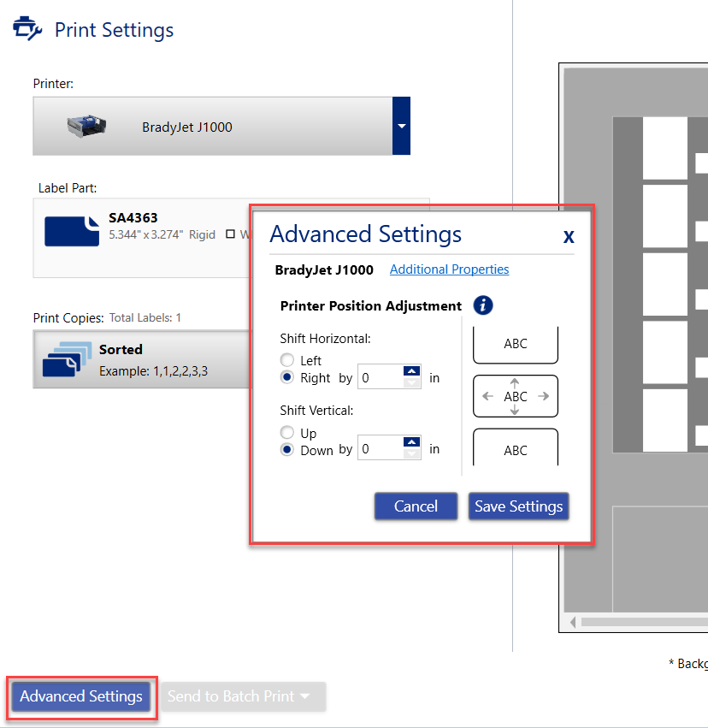Increase vertical shift value with up arrow
708x728 pixels.
[412, 443]
